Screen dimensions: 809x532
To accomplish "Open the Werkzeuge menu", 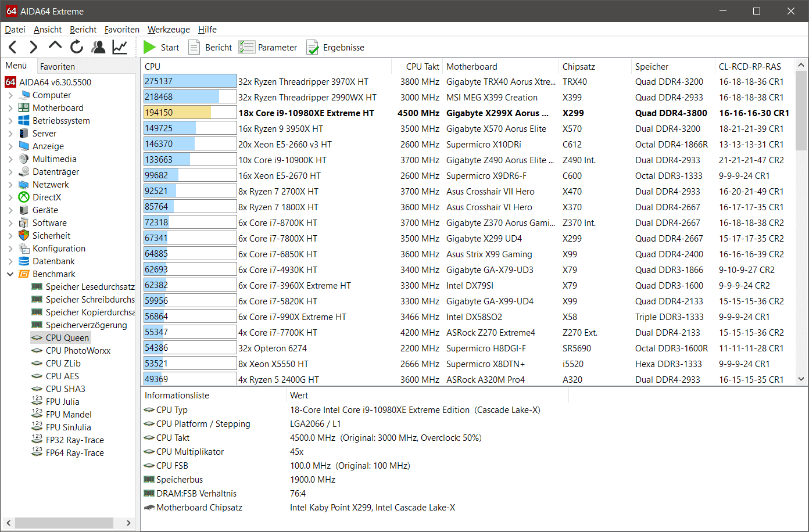I will tap(169, 29).
